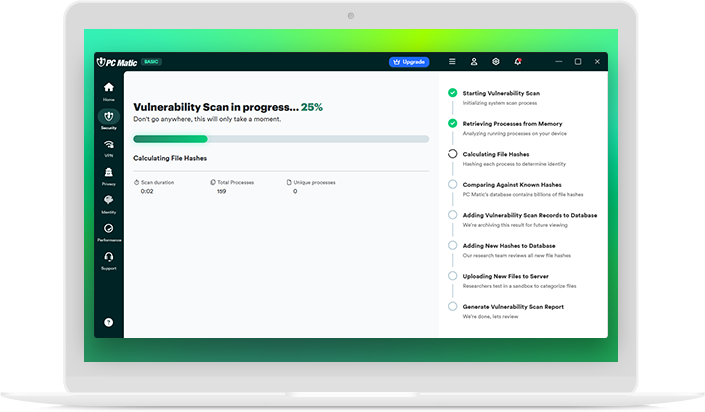Open the user account profile icon
The image size is (705, 412).
coord(474,62)
